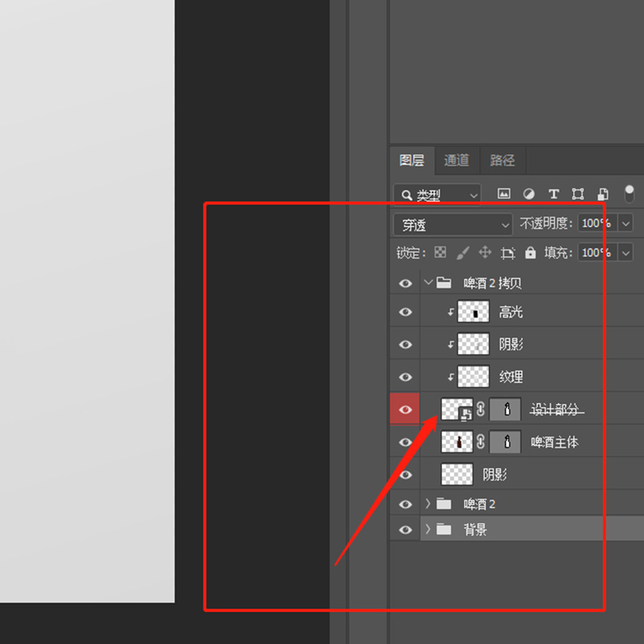Viewport: 644px width, 644px height.
Task: Filter layers by shape layer icon
Action: tap(577, 194)
